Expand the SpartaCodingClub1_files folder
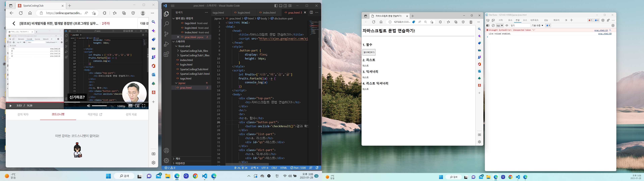 pyautogui.click(x=191, y=55)
